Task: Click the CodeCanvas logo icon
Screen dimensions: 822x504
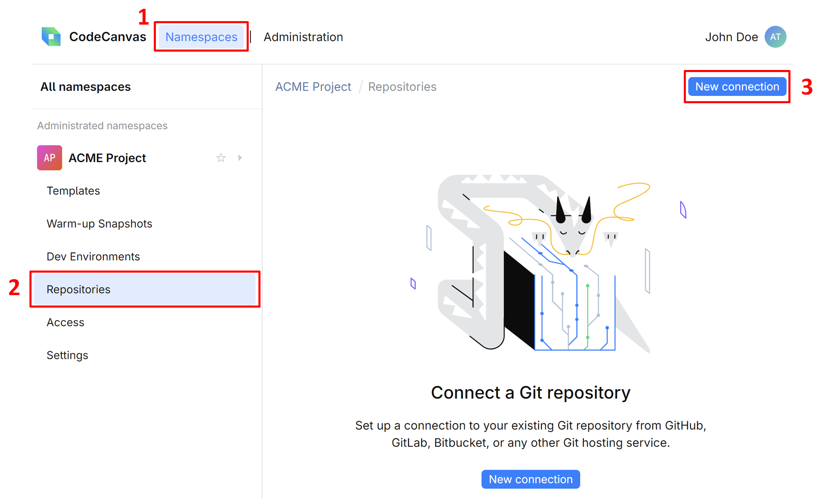Action: 50,36
